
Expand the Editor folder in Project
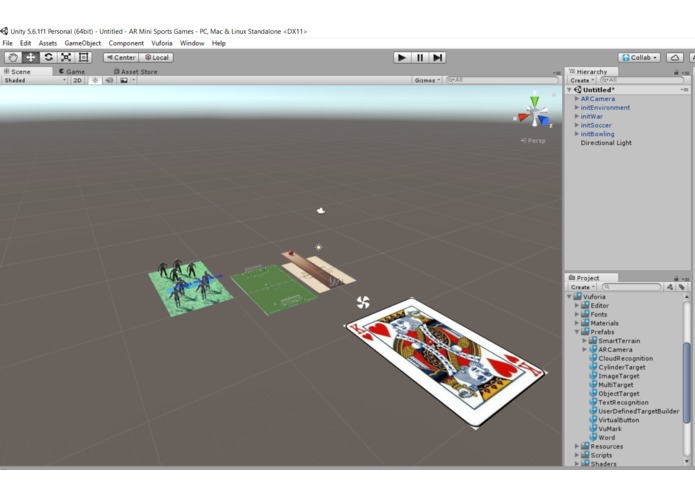pos(577,305)
